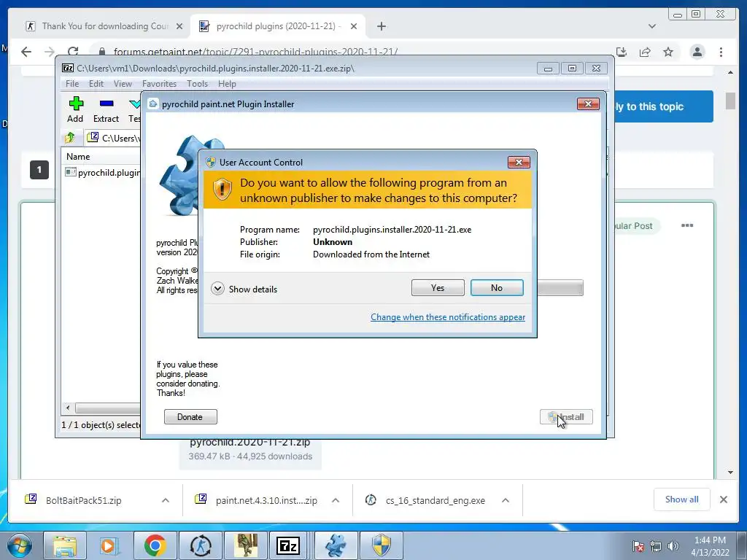Open the Favorites menu in 7-Zip
The image size is (747, 560).
point(159,84)
